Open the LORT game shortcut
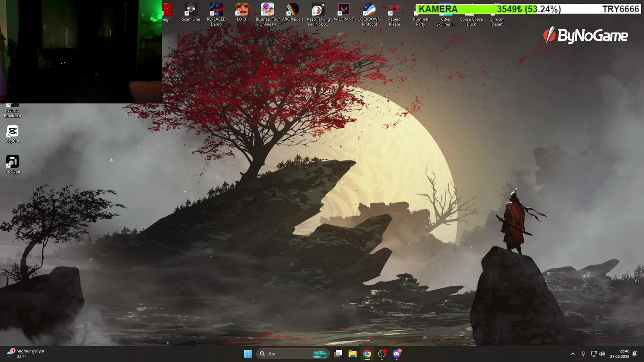Image resolution: width=644 pixels, height=362 pixels. (x=242, y=13)
